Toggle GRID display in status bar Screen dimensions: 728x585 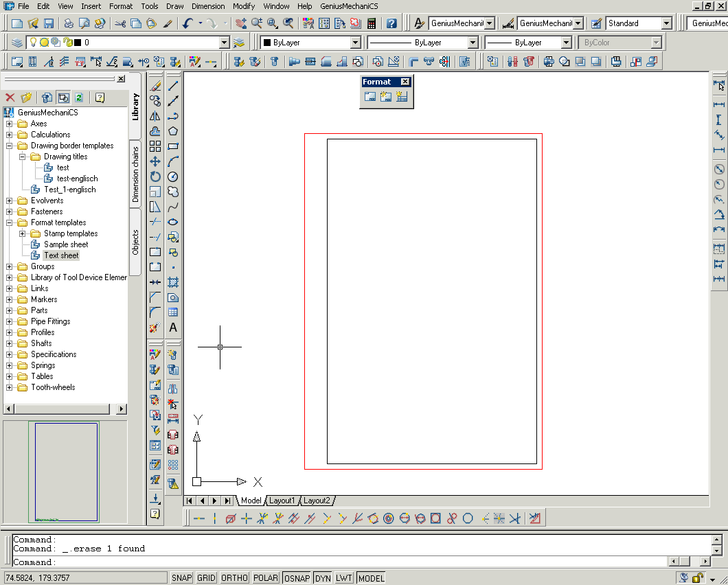pos(206,578)
